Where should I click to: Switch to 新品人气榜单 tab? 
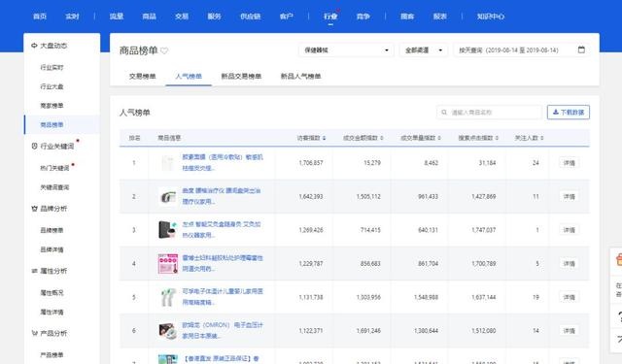point(300,76)
